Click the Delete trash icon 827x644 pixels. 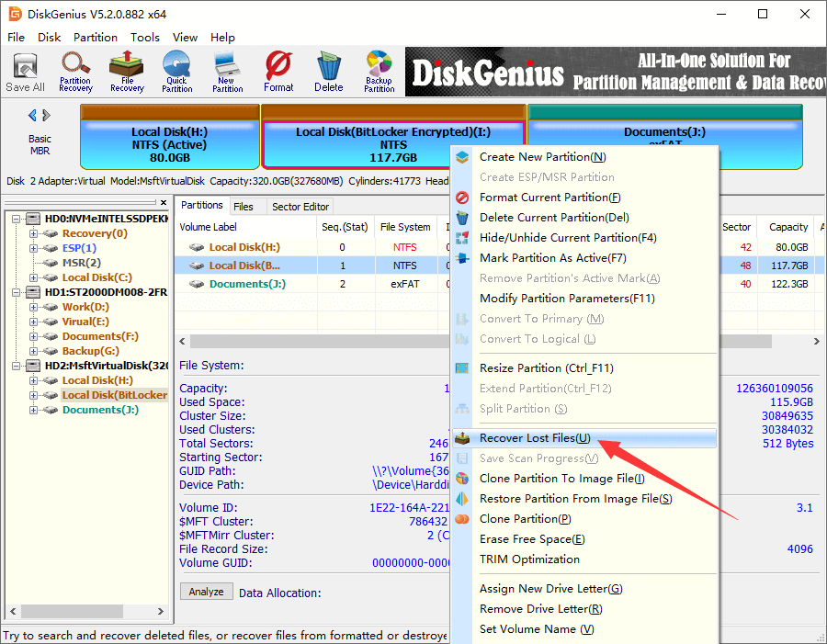pos(328,73)
